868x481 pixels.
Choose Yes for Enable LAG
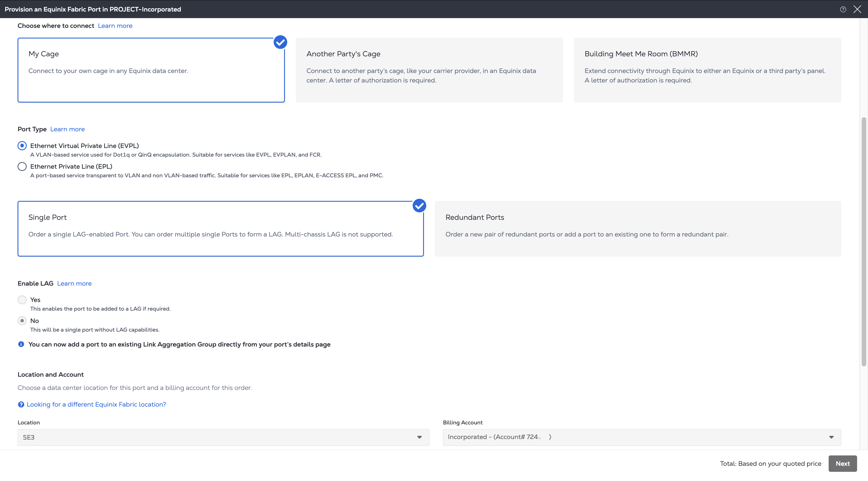[22, 300]
